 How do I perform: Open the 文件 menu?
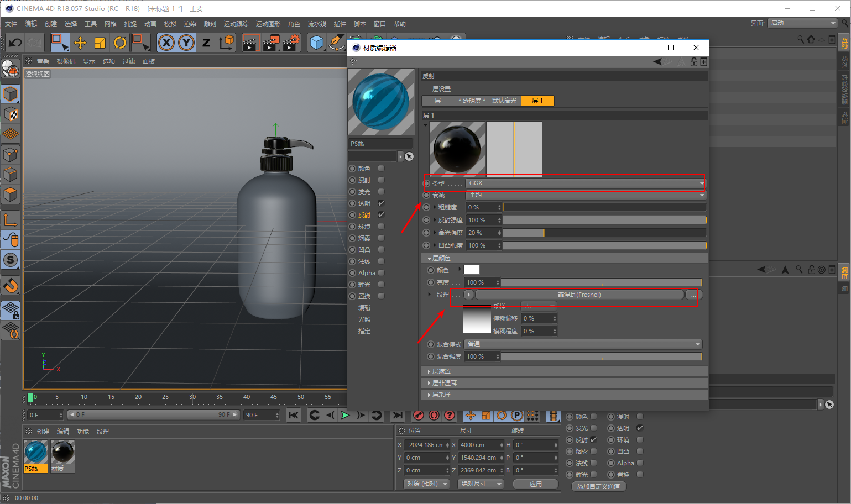click(x=11, y=24)
